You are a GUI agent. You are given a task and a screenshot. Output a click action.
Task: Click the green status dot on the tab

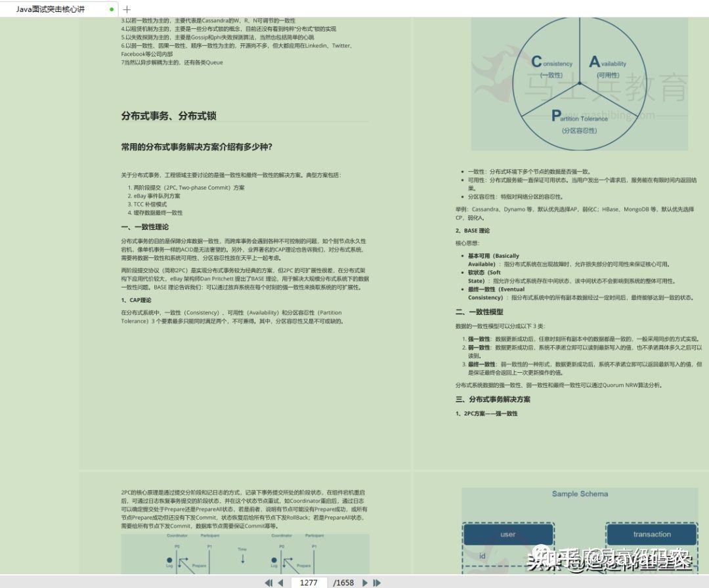[x=111, y=9]
